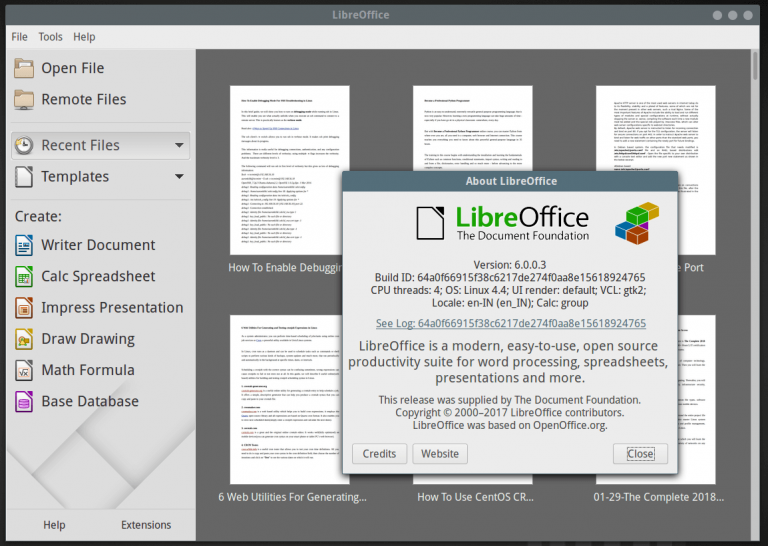Open the File menu
Screen dimensions: 768x546
(x=20, y=37)
